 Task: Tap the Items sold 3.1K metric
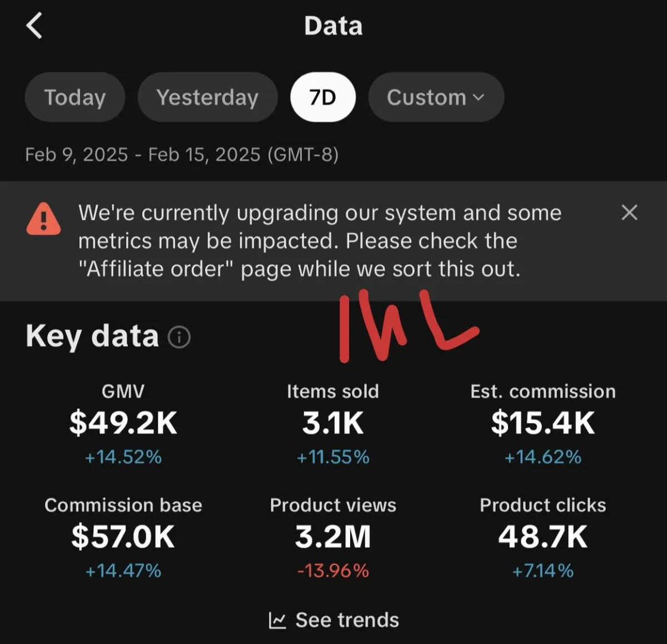tap(333, 423)
